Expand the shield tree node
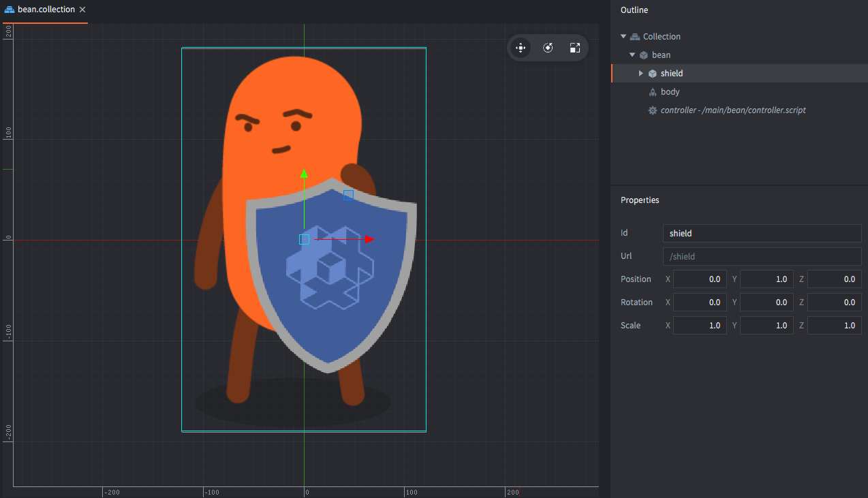 [640, 74]
